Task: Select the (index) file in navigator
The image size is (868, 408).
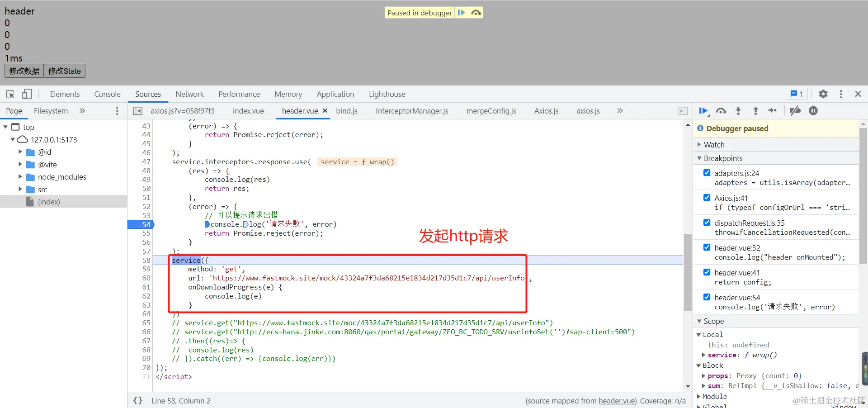Action: pyautogui.click(x=49, y=202)
